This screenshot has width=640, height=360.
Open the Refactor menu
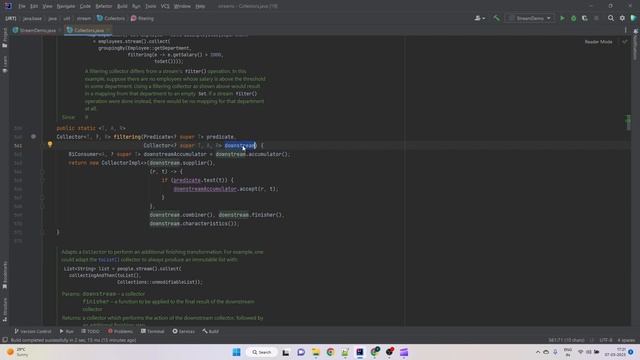click(x=104, y=6)
